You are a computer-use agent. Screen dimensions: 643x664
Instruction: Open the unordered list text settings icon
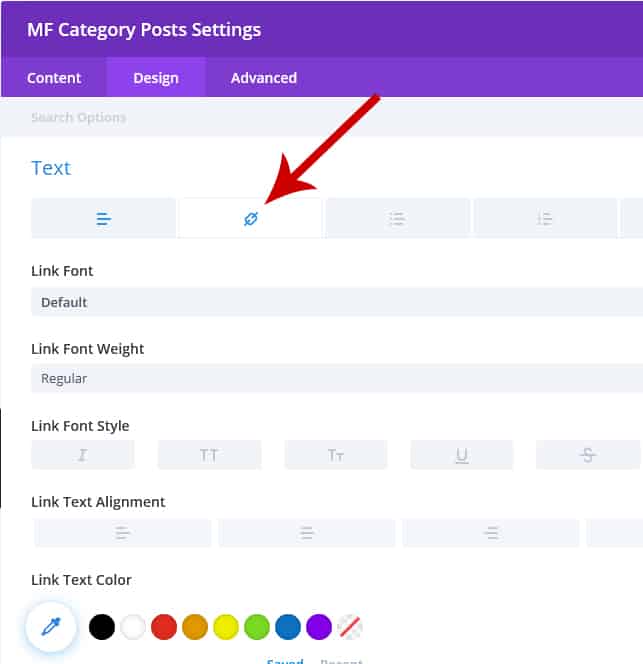click(397, 219)
